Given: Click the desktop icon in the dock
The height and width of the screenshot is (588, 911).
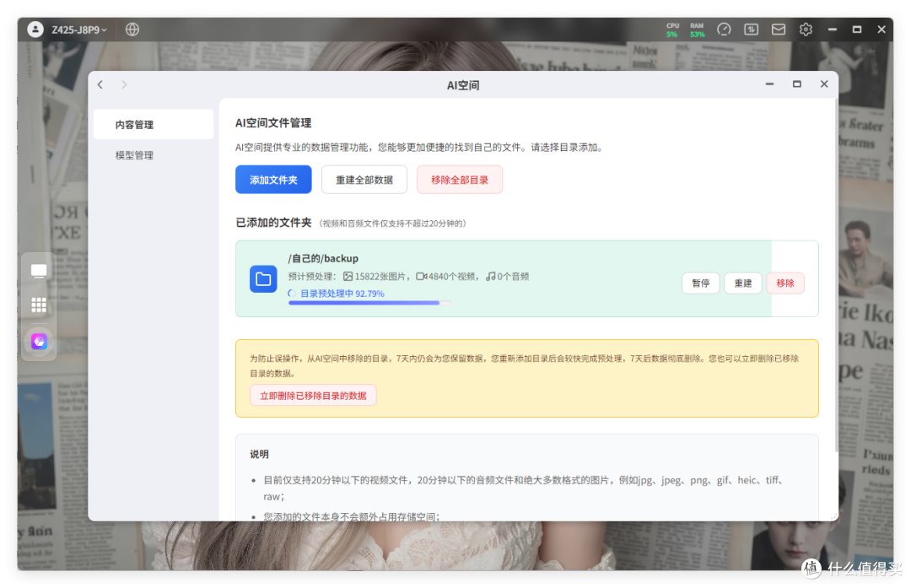Looking at the screenshot, I should coord(39,271).
